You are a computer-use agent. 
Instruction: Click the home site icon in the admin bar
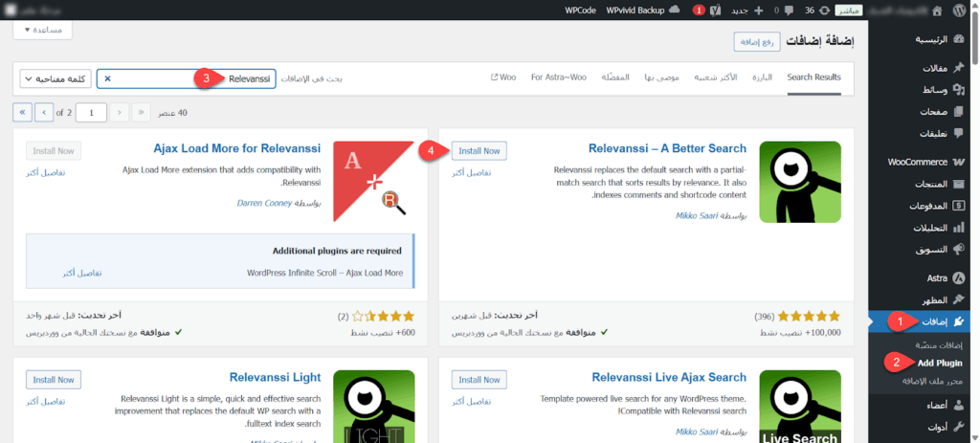pos(936,10)
